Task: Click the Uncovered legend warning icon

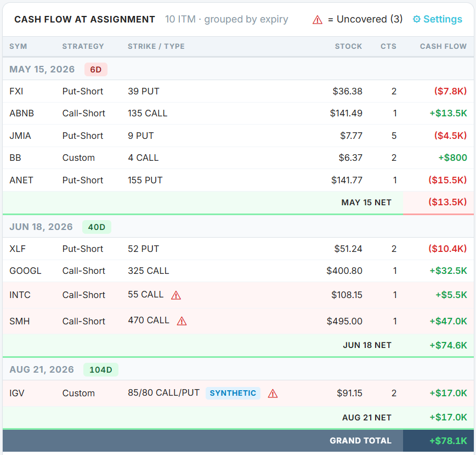Action: click(x=318, y=20)
